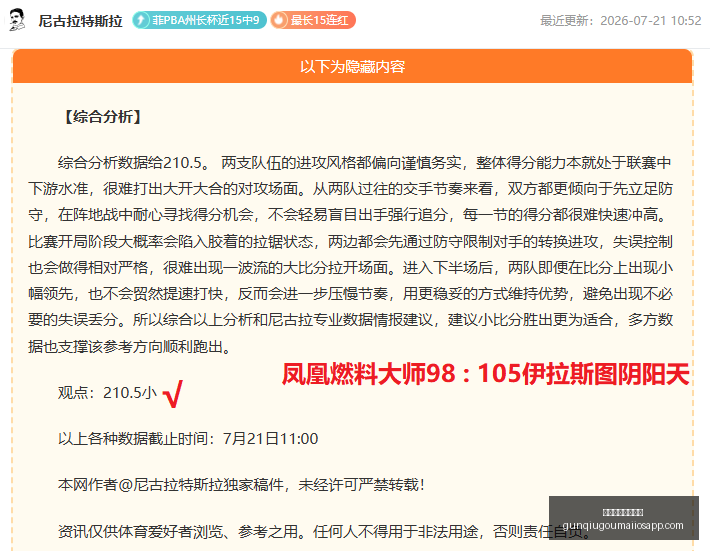Select the text 综合分析数据给210.5
Viewport: 710px width, 551px height.
pos(134,163)
